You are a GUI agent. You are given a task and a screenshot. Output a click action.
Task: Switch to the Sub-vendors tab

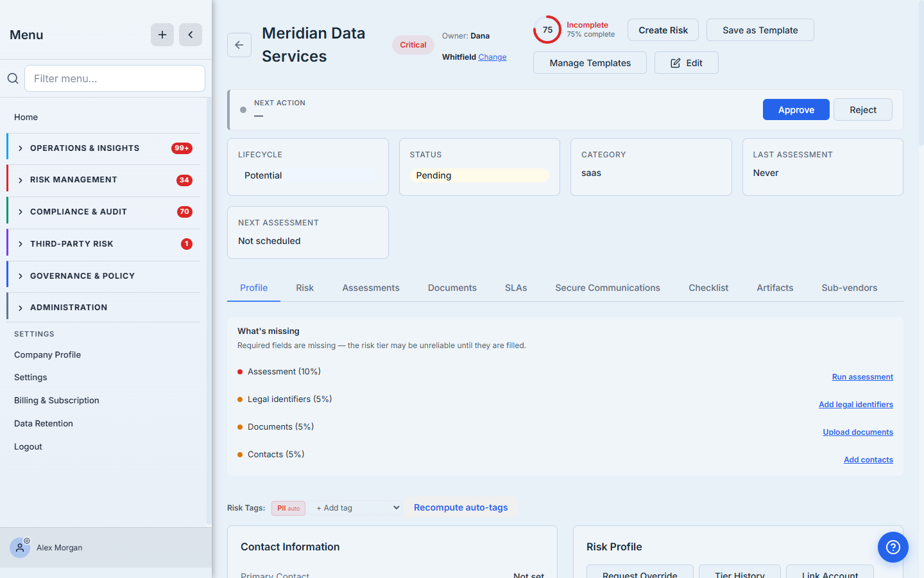click(x=850, y=288)
